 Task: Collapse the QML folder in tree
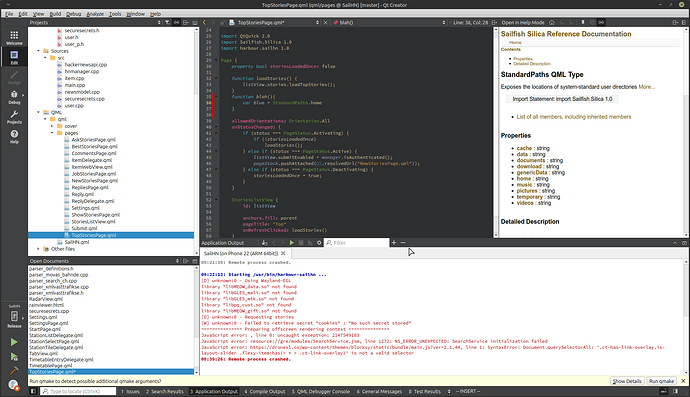39,112
